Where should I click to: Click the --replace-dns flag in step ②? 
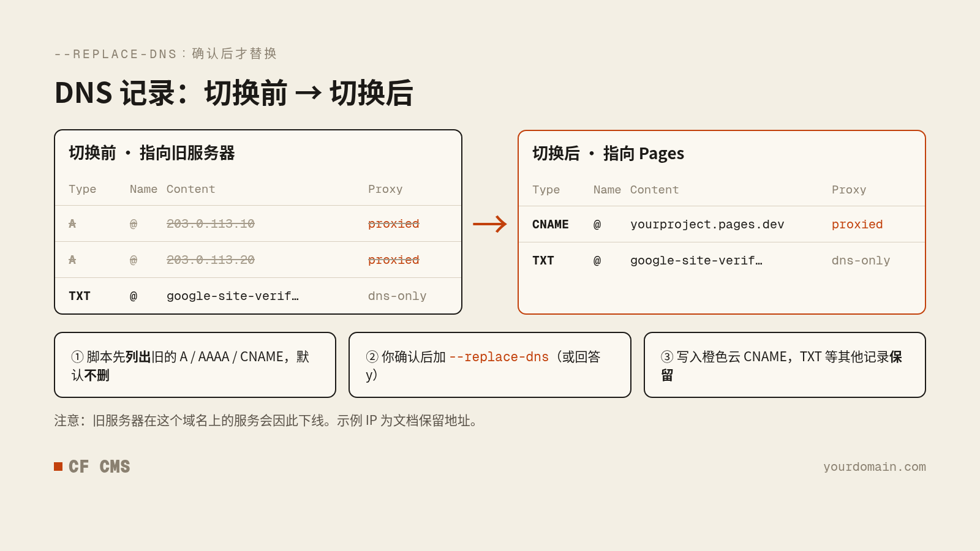[499, 357]
